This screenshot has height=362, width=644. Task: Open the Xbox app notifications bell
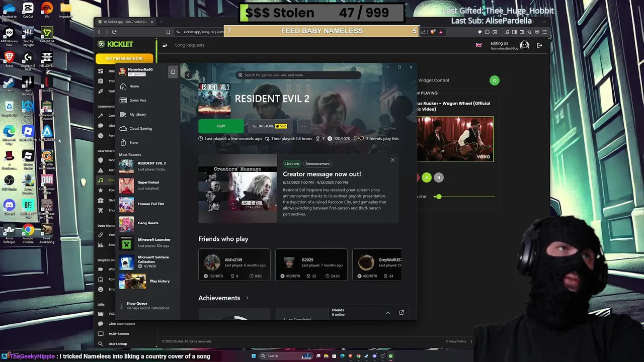point(173,72)
